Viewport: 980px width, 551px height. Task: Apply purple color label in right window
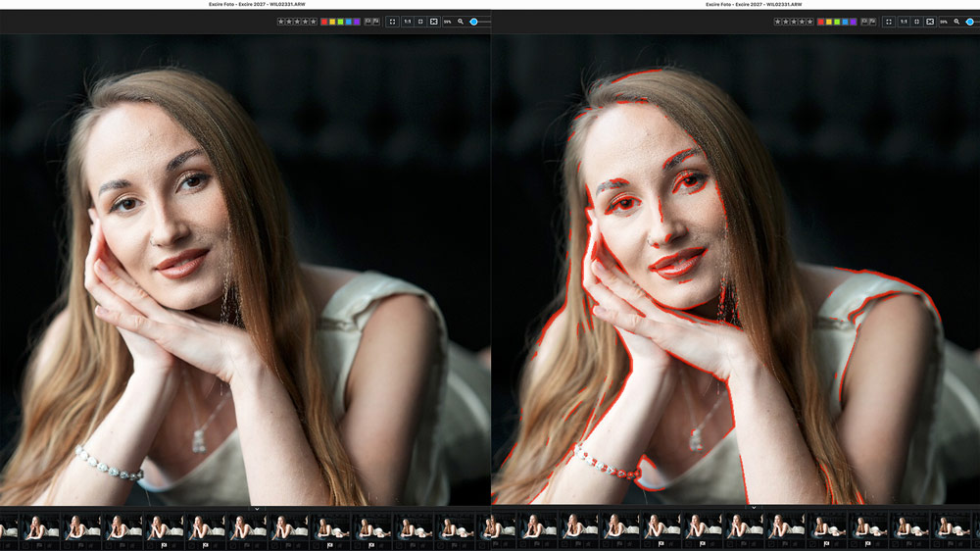coord(854,22)
